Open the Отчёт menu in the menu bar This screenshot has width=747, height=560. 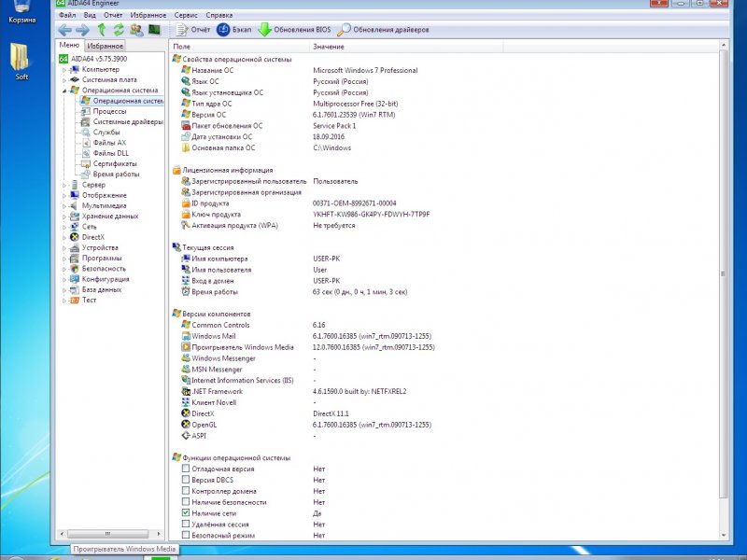click(x=113, y=15)
